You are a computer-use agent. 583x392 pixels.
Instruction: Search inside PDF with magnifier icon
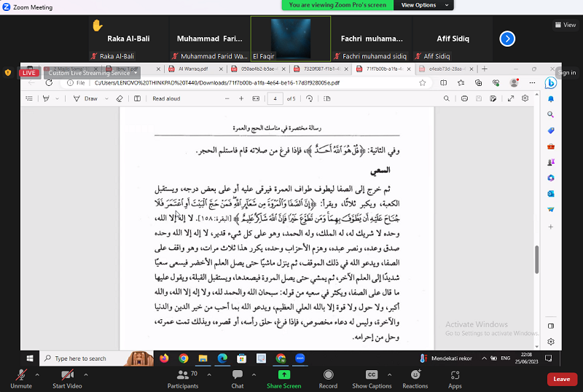tap(447, 98)
